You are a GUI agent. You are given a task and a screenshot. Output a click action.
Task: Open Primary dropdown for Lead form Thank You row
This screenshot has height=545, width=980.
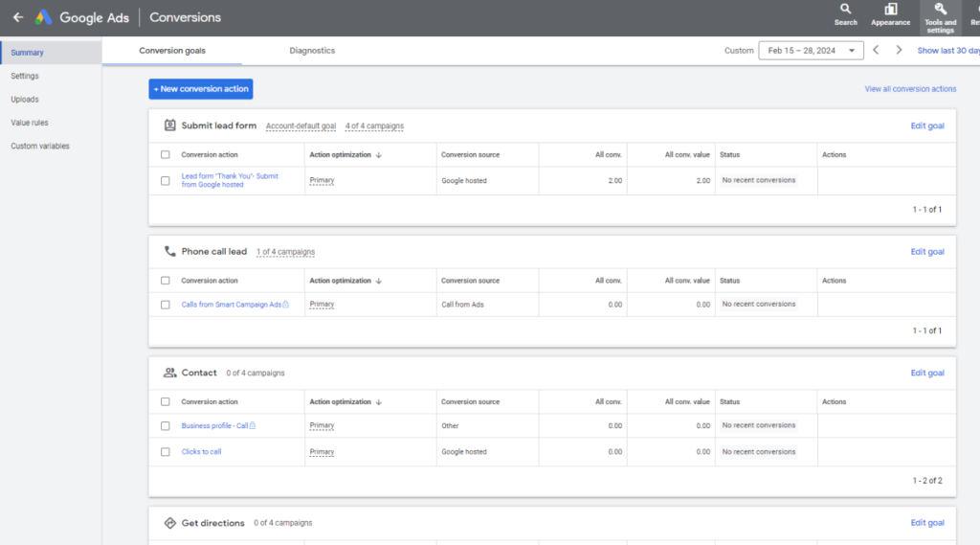point(322,180)
